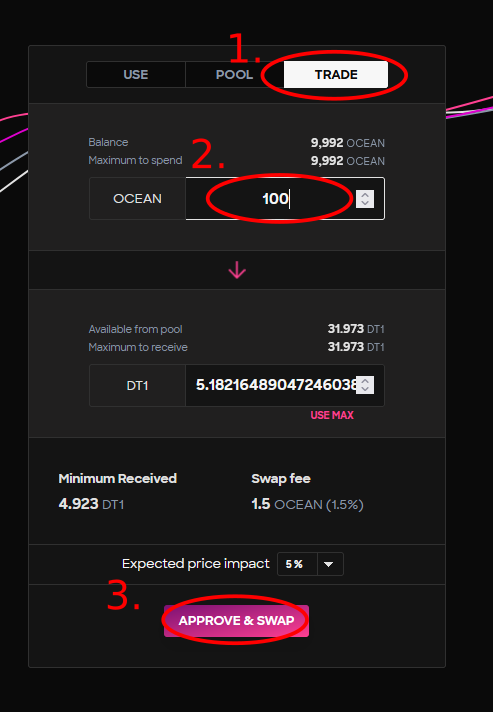This screenshot has width=493, height=712.
Task: Switch to the TRADE tab
Action: tap(336, 74)
